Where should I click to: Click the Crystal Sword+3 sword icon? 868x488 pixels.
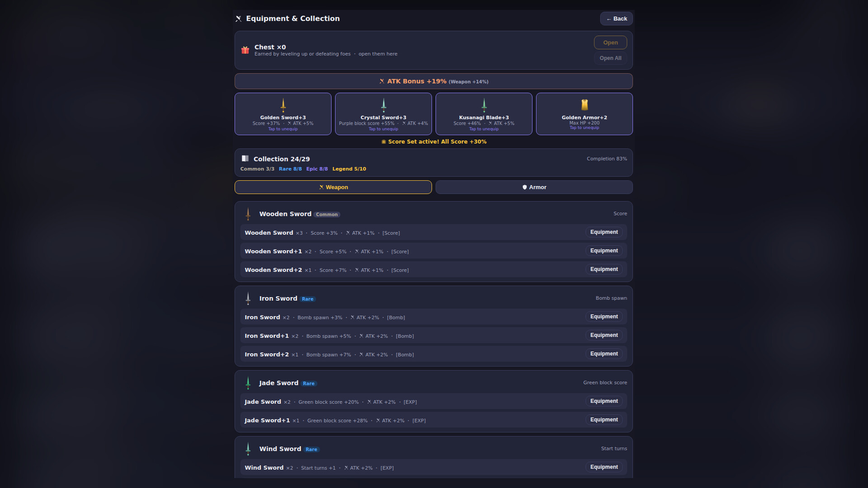pyautogui.click(x=383, y=105)
